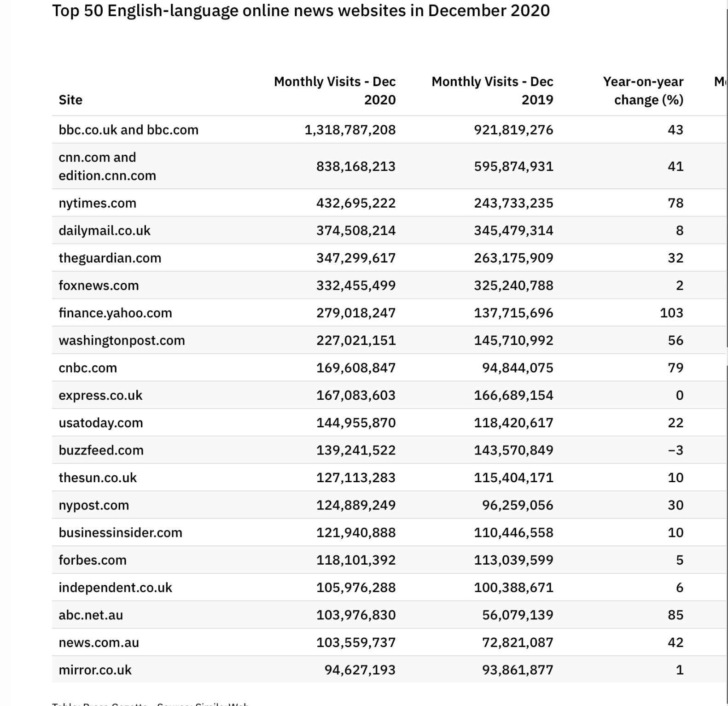Click the usatoday 2019 value 118,420,617

tap(514, 423)
